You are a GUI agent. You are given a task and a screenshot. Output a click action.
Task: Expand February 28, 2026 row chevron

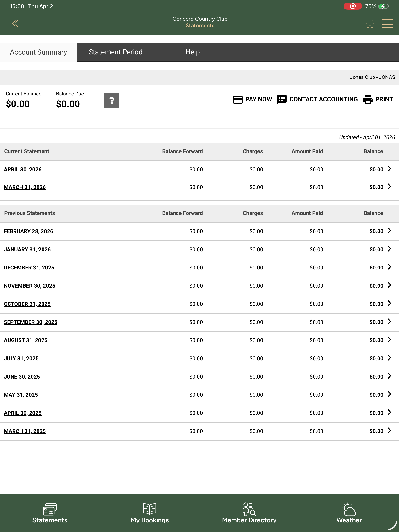click(389, 231)
